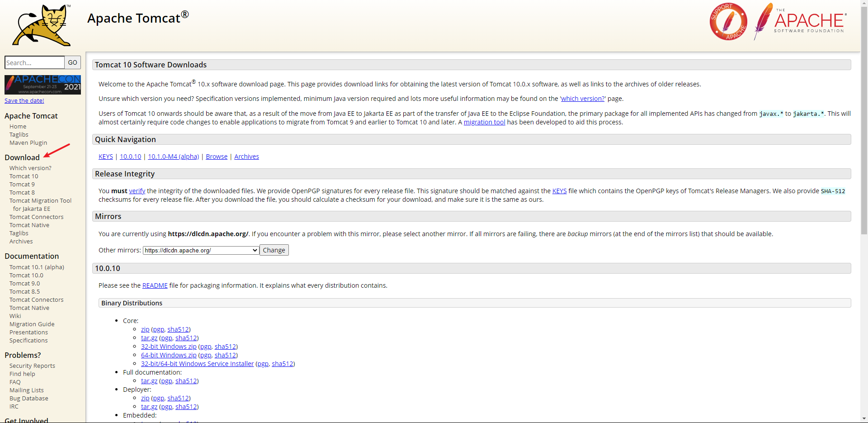Image resolution: width=868 pixels, height=423 pixels.
Task: Download the Deployer zip
Action: 145,398
